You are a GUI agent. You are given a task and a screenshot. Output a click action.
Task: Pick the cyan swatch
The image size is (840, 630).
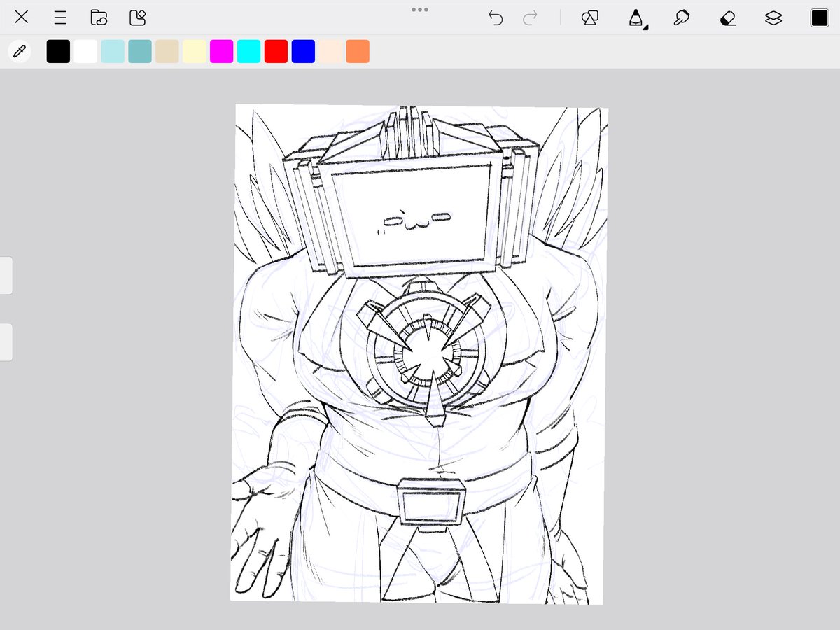[249, 51]
